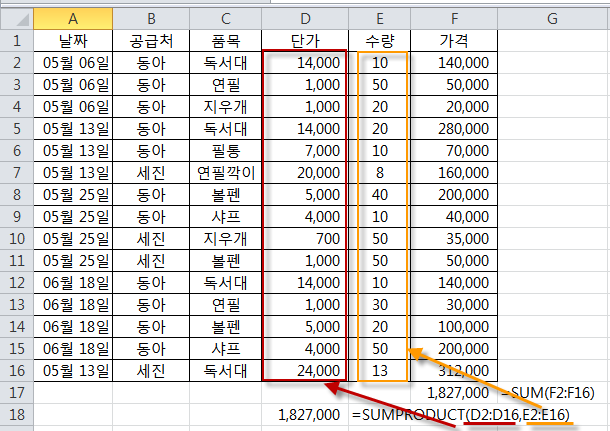The height and width of the screenshot is (431, 610).
Task: Select quantity 30 cell
Action: (x=380, y=304)
